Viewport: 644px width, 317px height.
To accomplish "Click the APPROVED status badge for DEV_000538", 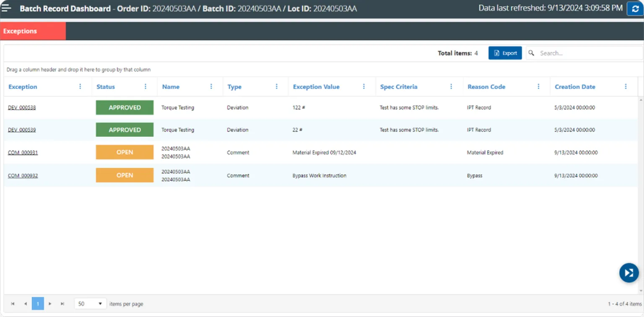I will (x=125, y=108).
